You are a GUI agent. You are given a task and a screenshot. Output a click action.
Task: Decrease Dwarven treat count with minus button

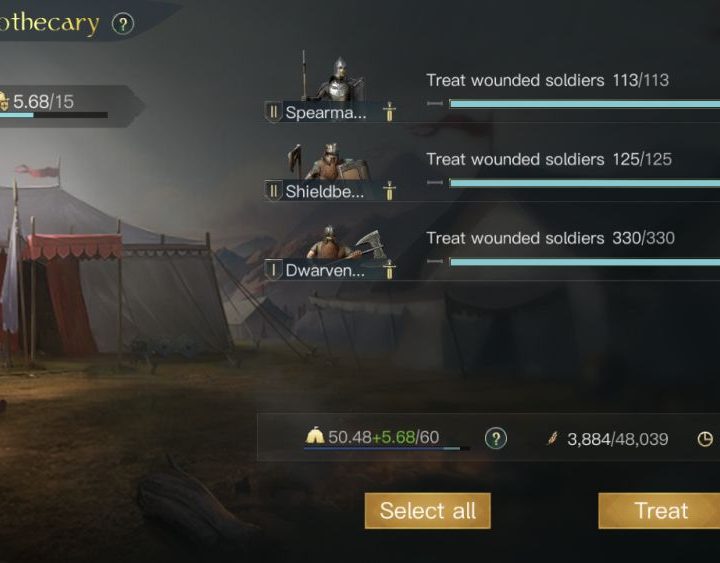[434, 261]
